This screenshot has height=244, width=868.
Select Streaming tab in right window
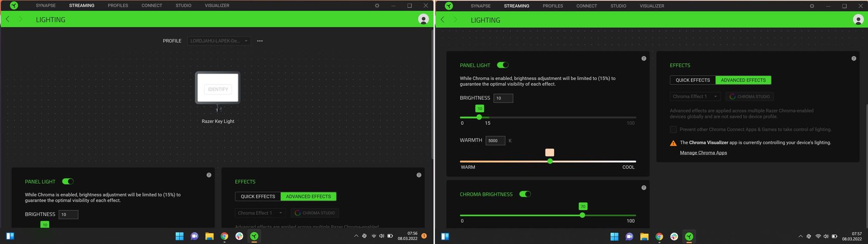coord(517,6)
